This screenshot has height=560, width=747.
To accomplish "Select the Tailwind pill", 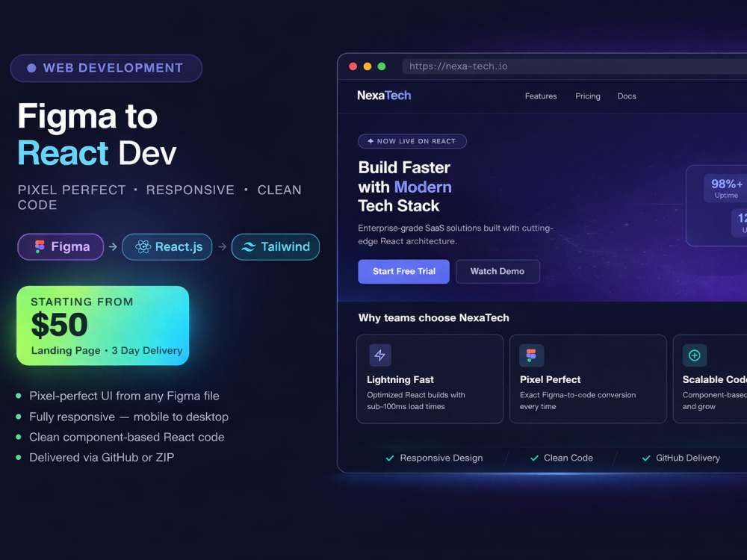I will (x=276, y=246).
